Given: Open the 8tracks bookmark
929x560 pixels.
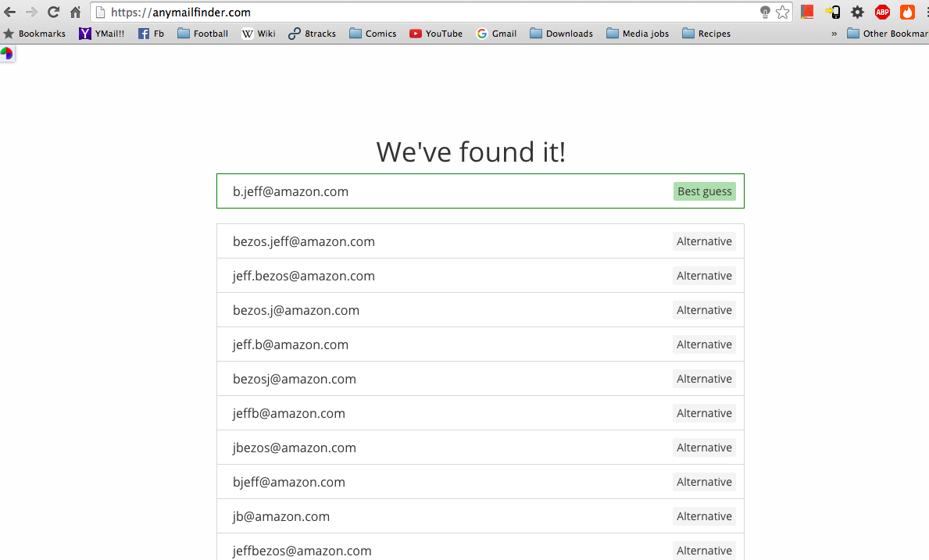Looking at the screenshot, I should pos(313,34).
